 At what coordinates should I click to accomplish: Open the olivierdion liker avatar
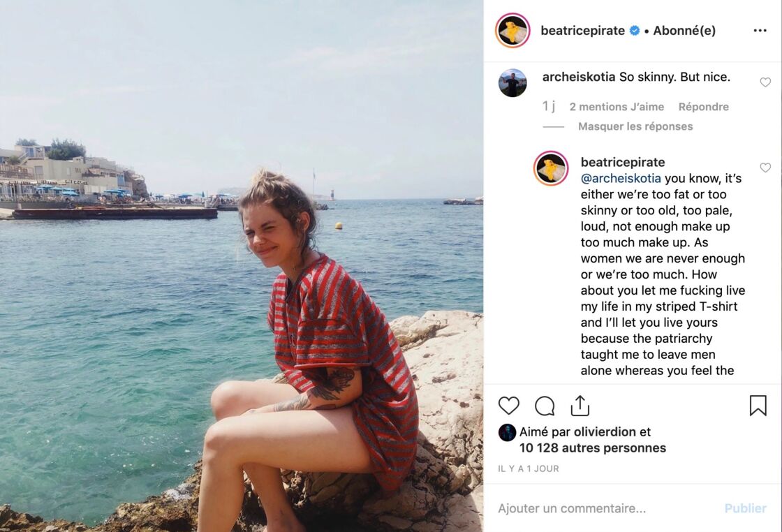507,432
